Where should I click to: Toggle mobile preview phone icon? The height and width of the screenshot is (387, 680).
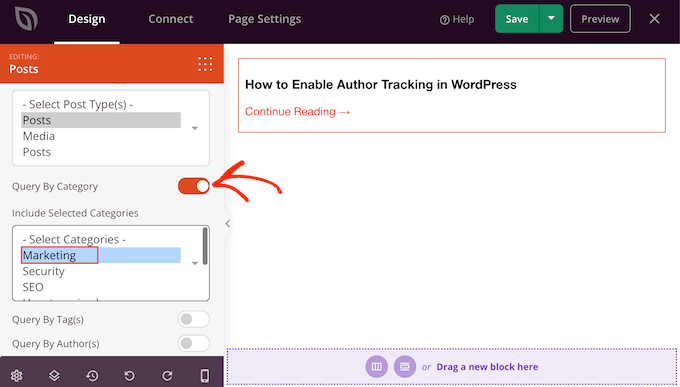(x=205, y=375)
